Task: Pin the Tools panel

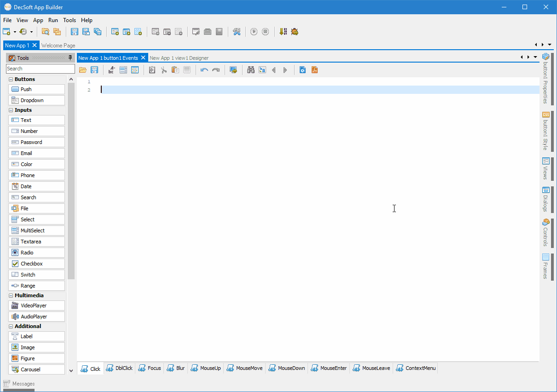Action: tap(70, 58)
